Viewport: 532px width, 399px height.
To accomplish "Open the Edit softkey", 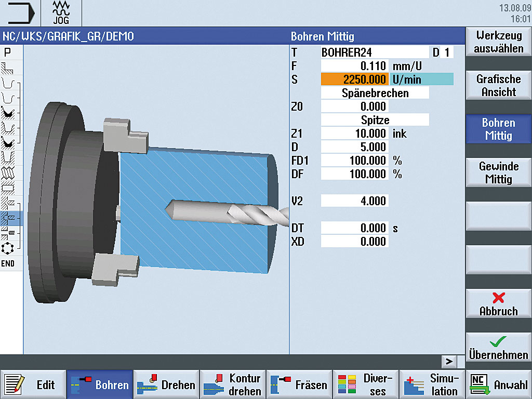I will [33, 384].
